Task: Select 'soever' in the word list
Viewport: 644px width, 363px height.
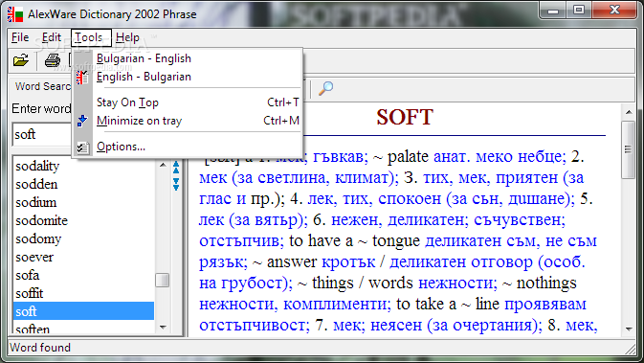Action: coord(84,257)
